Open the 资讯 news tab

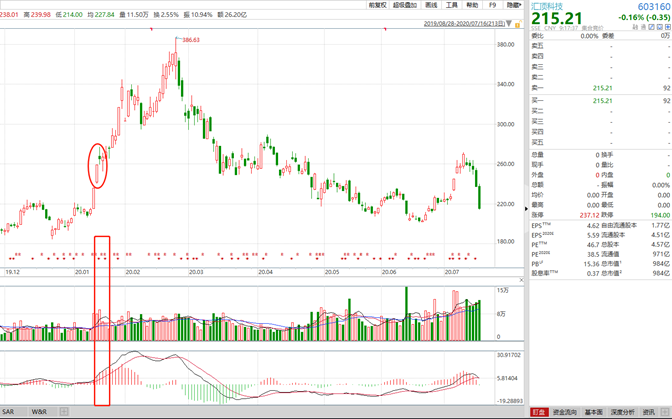point(648,412)
